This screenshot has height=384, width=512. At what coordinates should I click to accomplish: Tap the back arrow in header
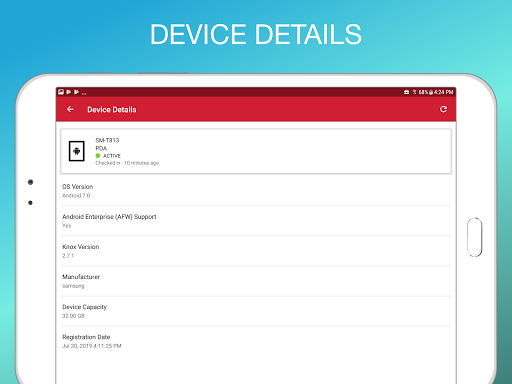pyautogui.click(x=70, y=109)
